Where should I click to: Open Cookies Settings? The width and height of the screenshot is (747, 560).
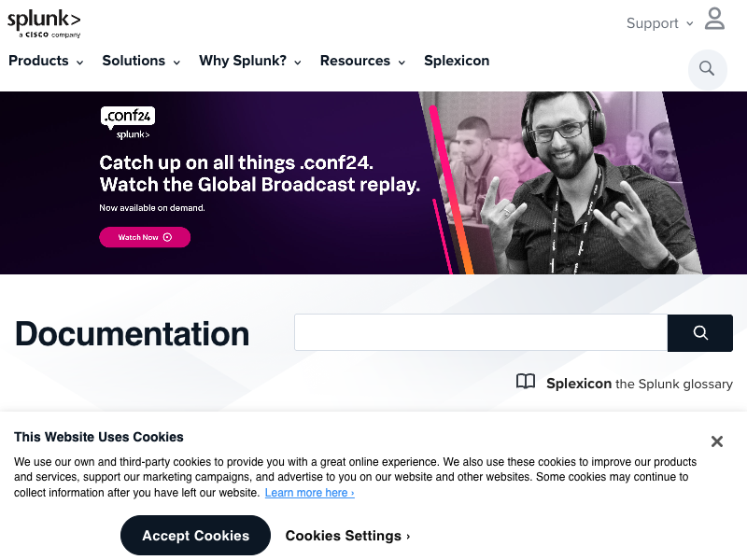(x=347, y=536)
